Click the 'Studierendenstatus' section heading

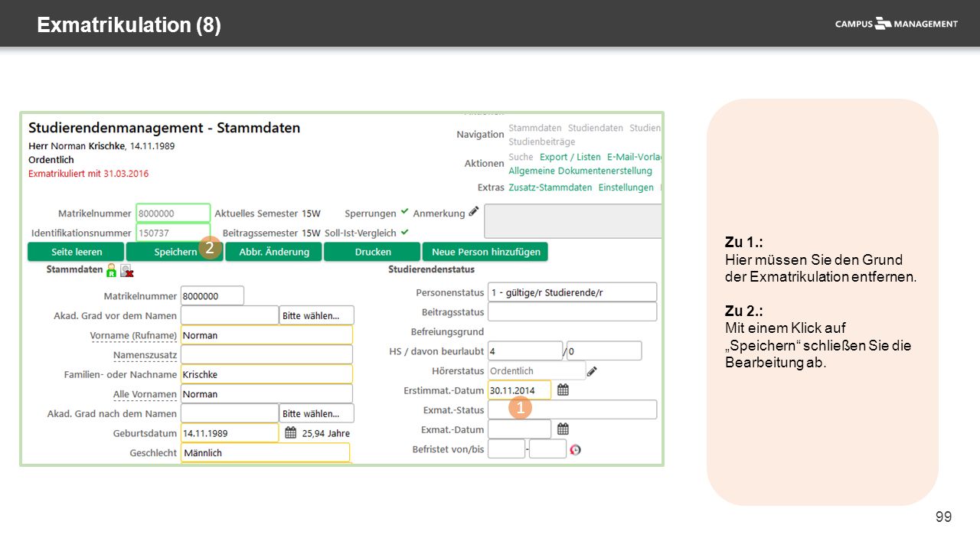pos(432,269)
